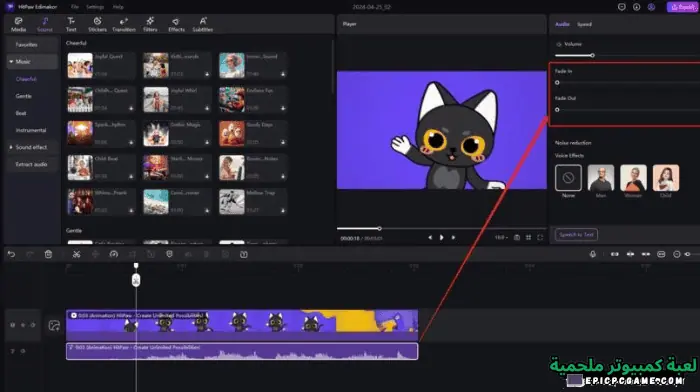Viewport: 700px width, 392px height.
Task: Click the Speech to Text button
Action: 576,234
